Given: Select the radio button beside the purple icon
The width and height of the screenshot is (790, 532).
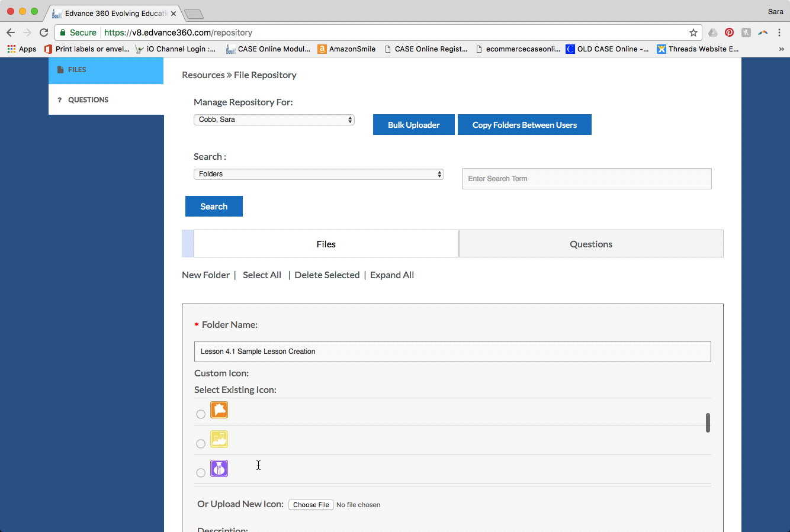Looking at the screenshot, I should click(201, 473).
